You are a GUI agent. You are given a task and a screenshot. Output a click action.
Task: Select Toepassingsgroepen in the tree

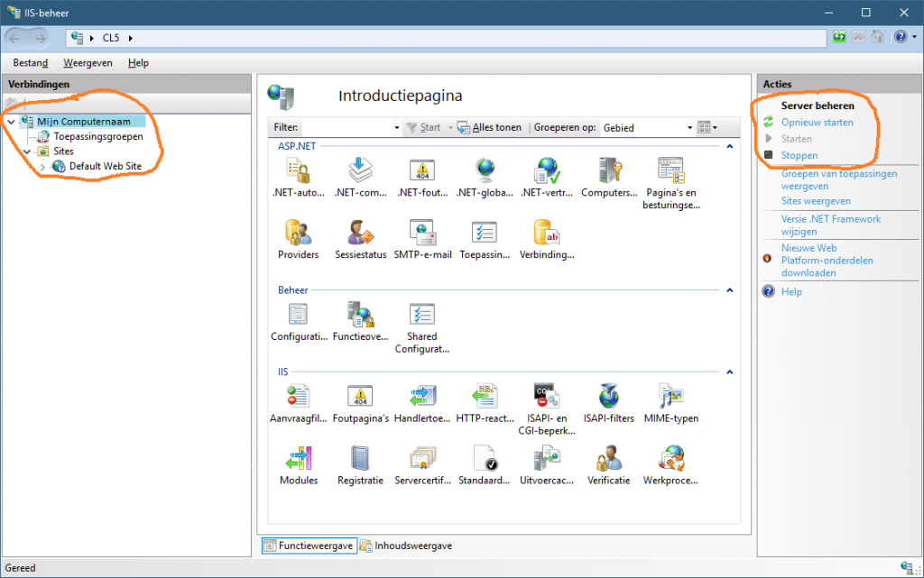click(97, 136)
